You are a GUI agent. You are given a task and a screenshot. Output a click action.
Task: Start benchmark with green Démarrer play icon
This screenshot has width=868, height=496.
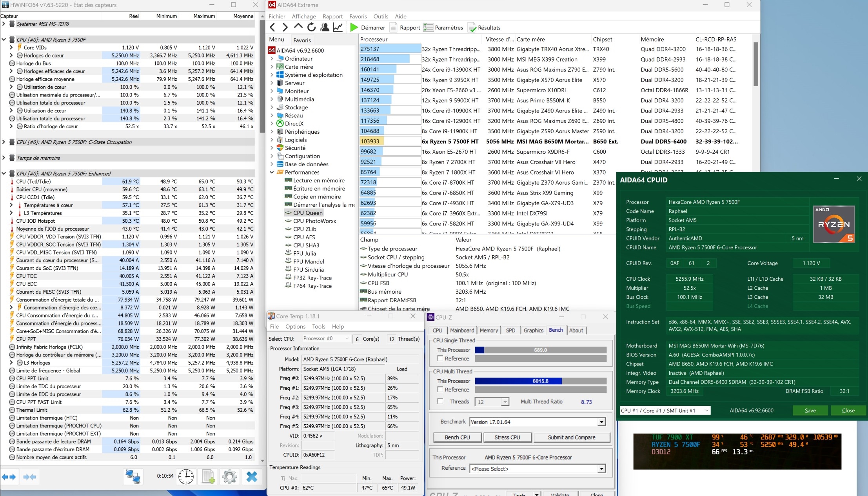[x=354, y=27]
